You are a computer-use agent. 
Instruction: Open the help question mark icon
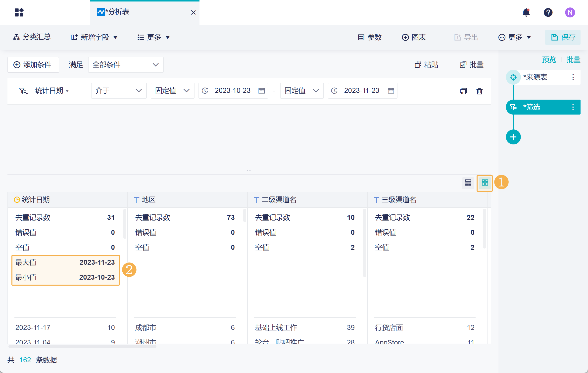548,12
